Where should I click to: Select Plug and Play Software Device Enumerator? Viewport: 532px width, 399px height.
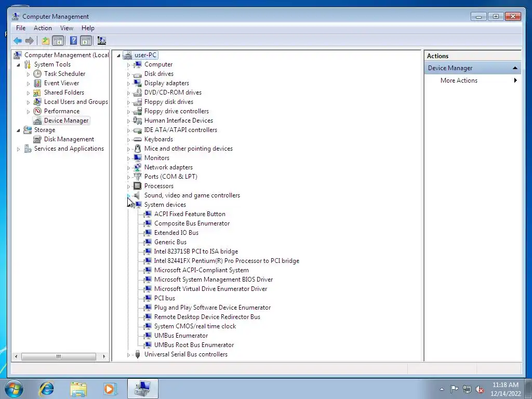[x=212, y=308]
